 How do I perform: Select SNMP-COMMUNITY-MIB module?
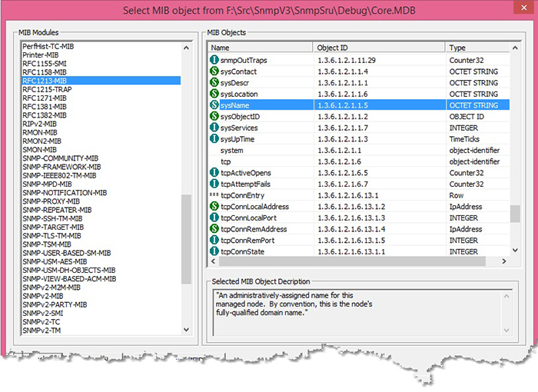[61, 158]
